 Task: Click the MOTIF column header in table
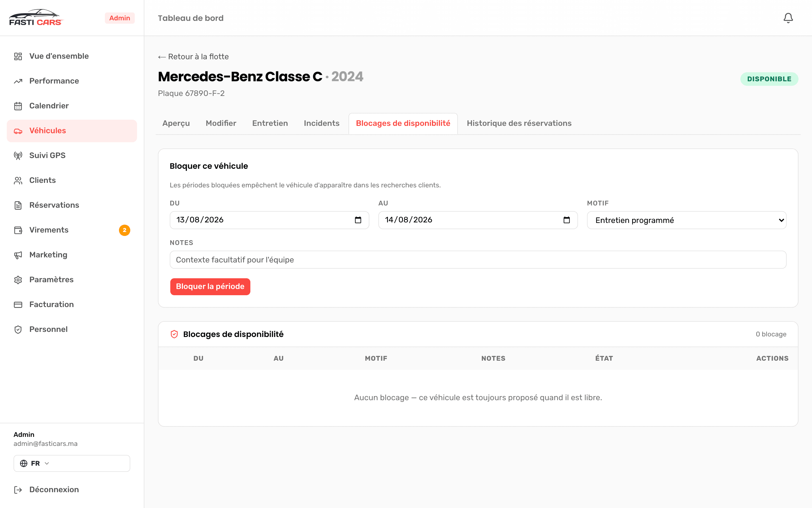point(376,358)
